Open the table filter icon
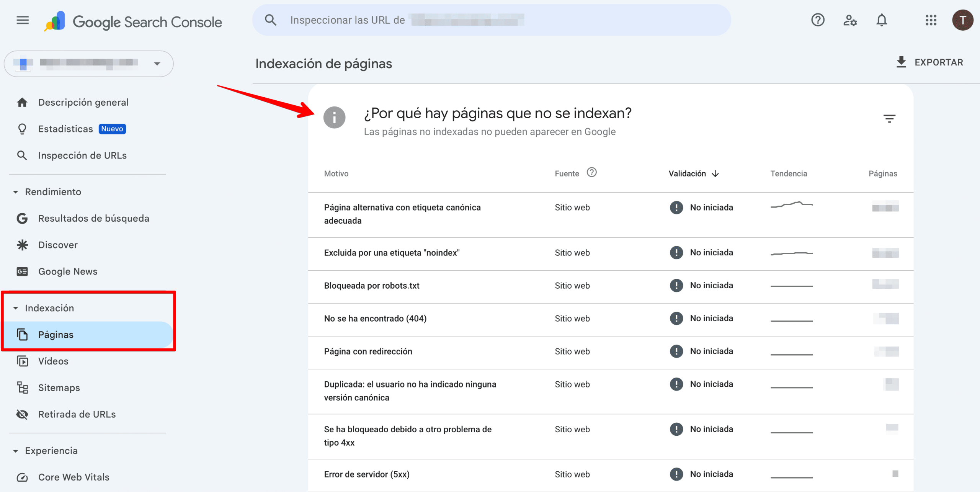This screenshot has height=492, width=980. [889, 118]
